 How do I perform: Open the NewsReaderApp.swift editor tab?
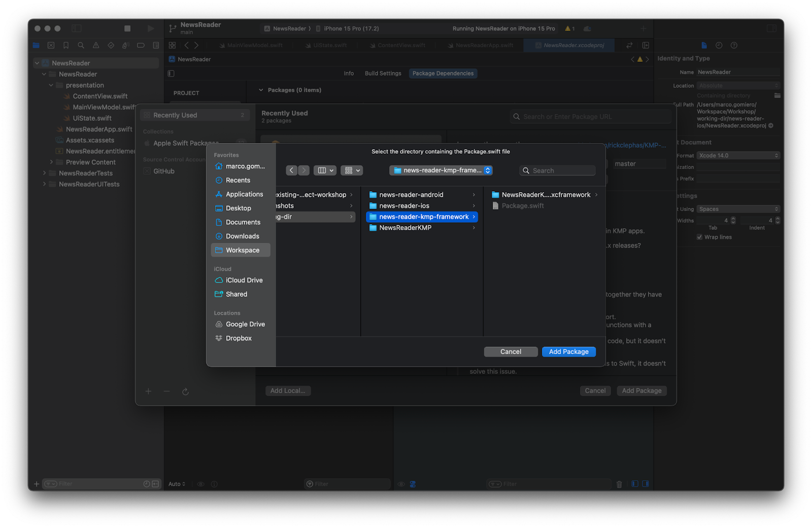pyautogui.click(x=481, y=45)
